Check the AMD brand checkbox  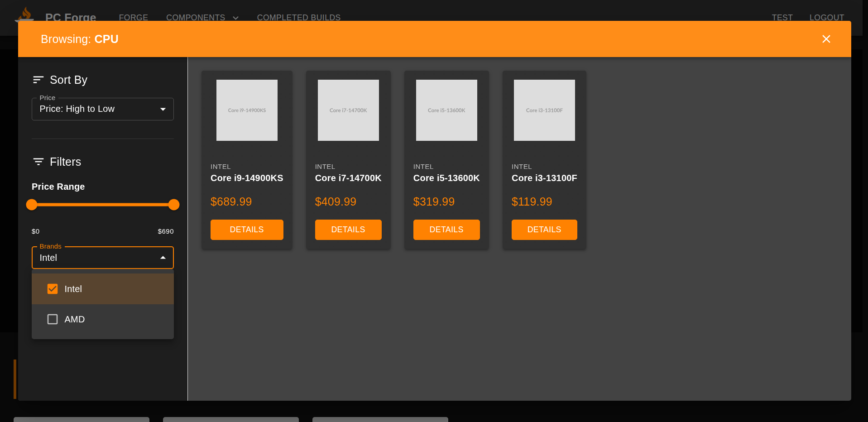point(53,319)
